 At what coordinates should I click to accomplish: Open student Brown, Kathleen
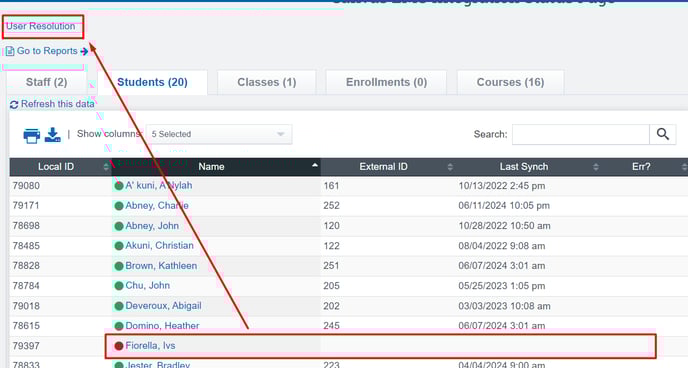pos(161,266)
